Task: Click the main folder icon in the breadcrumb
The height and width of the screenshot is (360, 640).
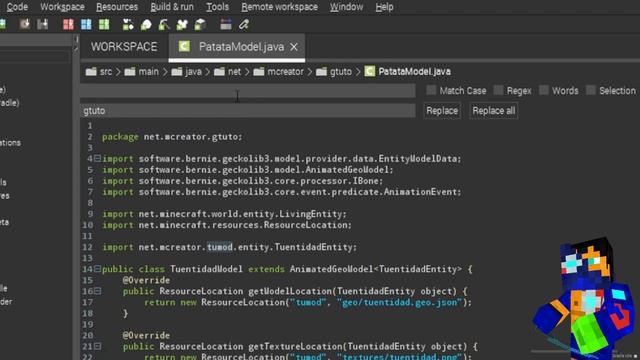Action: [130, 72]
